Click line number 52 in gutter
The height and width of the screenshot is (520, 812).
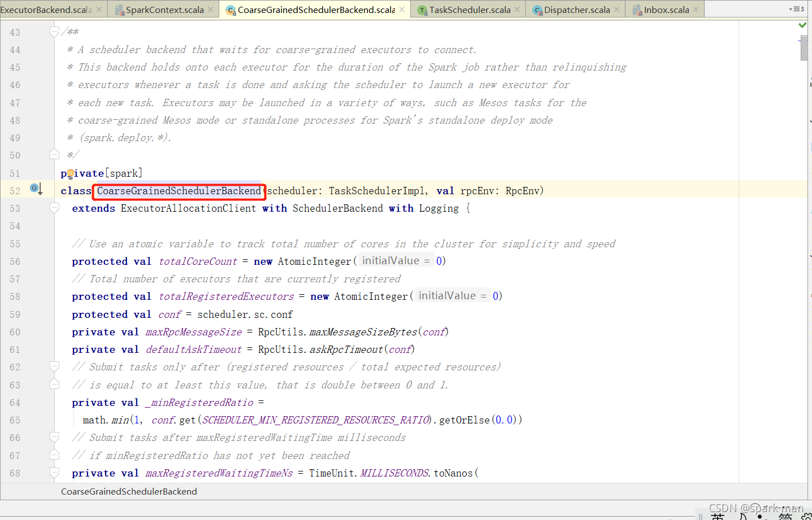click(x=15, y=191)
